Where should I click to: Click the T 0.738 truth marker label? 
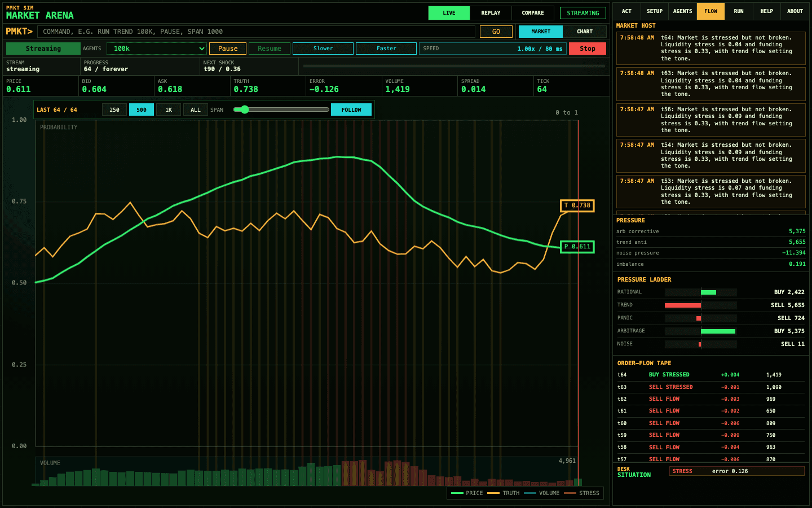coord(577,205)
